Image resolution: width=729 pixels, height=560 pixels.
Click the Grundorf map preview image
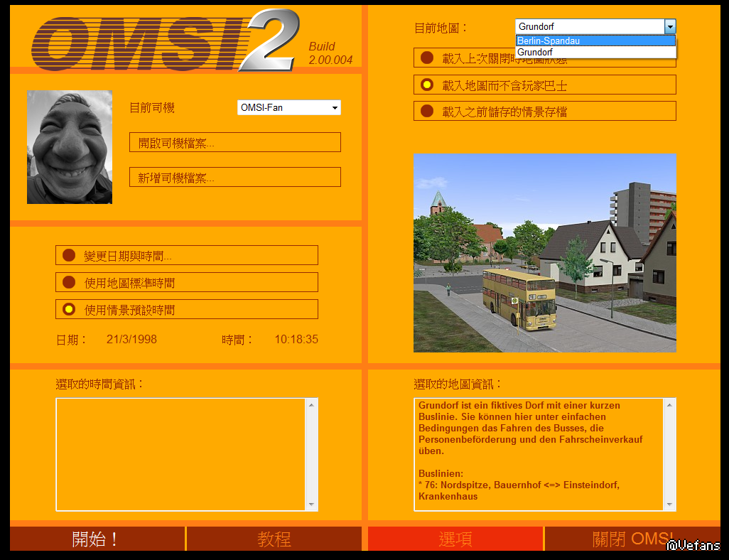544,252
